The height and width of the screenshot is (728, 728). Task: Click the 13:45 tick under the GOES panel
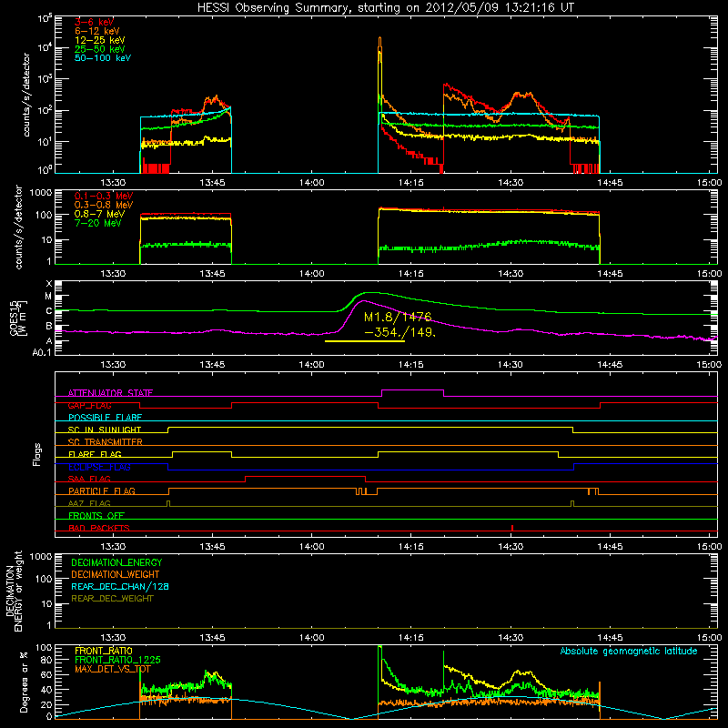coord(212,365)
